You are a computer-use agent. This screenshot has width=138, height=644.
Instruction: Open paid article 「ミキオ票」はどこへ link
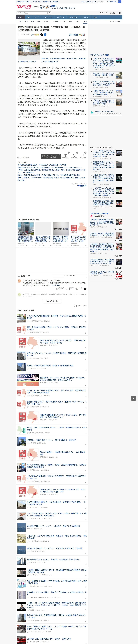coord(102,222)
